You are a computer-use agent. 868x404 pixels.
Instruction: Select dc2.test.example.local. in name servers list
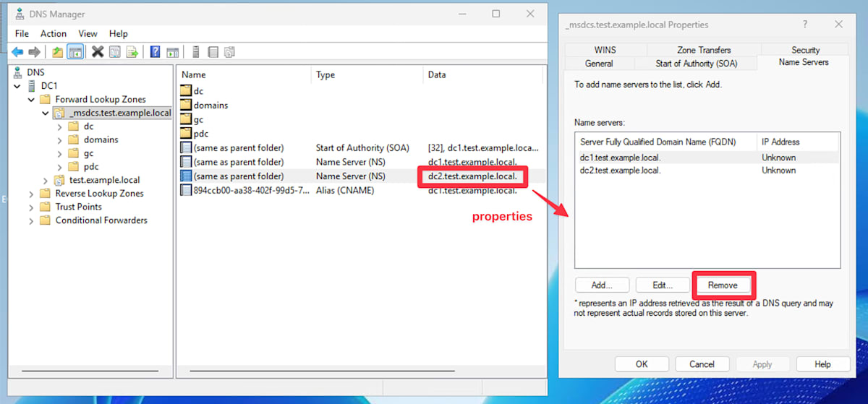(x=707, y=171)
